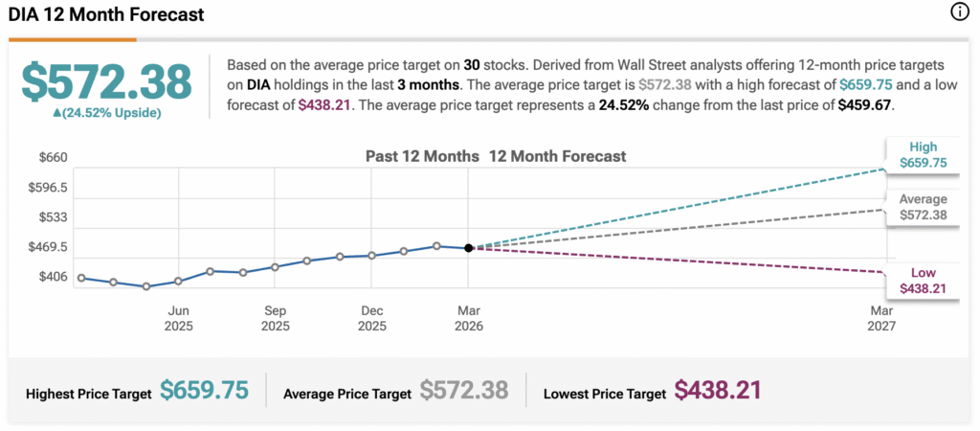Click the Average $572.38 forecast label
The width and height of the screenshot is (980, 431).
point(923,207)
